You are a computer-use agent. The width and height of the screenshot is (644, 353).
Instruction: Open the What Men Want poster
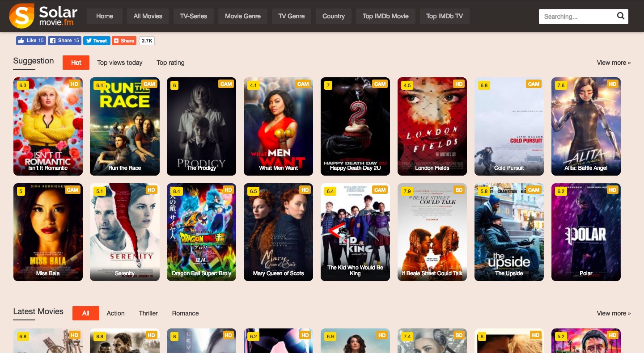coord(278,126)
